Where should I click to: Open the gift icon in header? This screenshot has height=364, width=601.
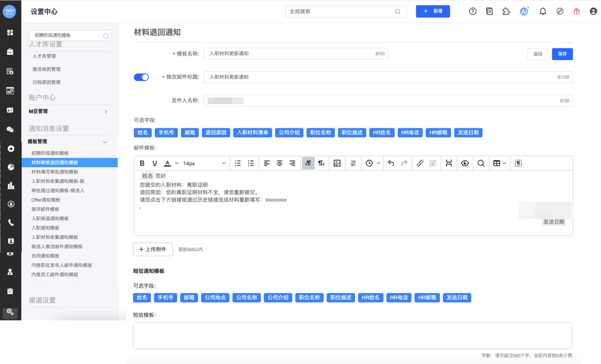[577, 11]
